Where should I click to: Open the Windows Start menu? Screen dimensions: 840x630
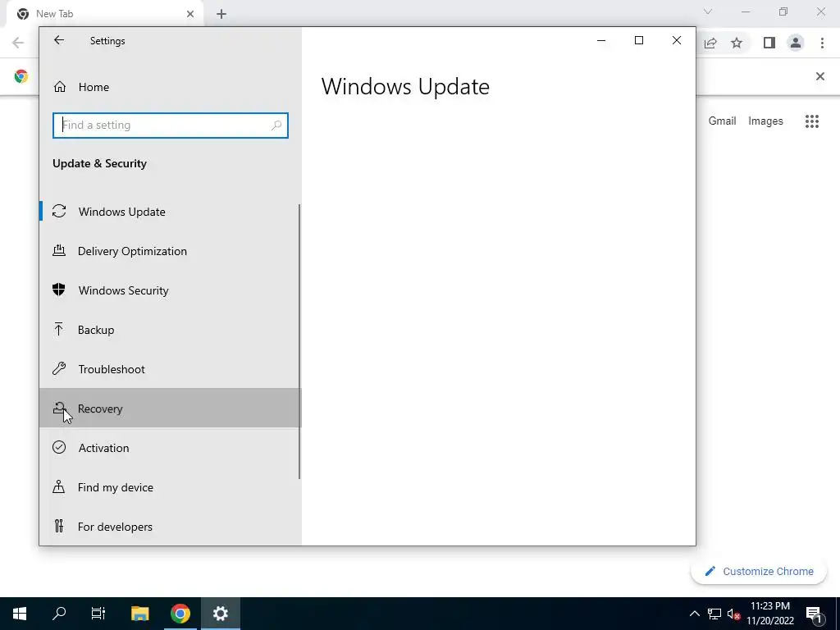point(20,614)
